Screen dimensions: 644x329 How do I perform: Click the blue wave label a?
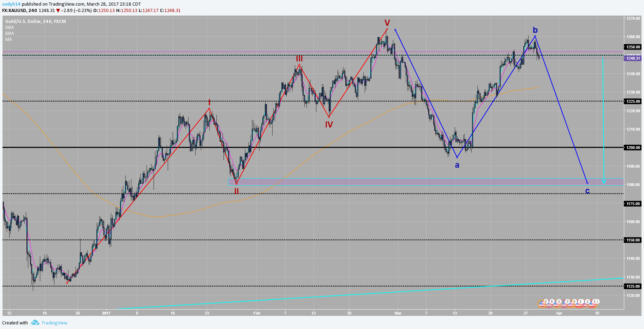click(457, 165)
